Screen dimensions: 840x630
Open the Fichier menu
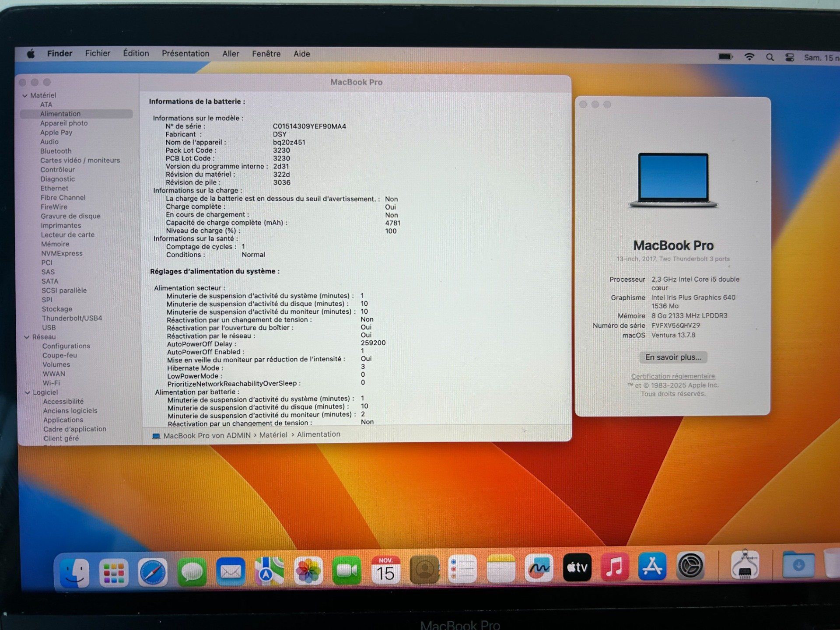tap(98, 53)
